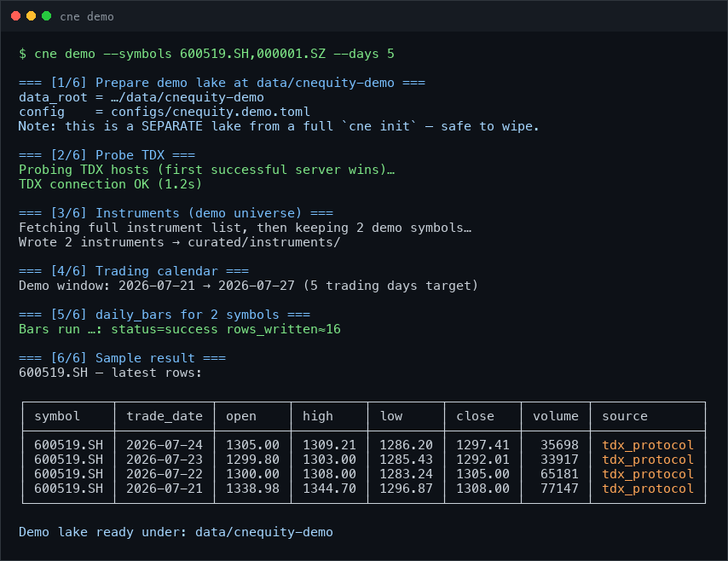Click the 'source' column header
This screenshot has width=728, height=561.
coord(625,416)
